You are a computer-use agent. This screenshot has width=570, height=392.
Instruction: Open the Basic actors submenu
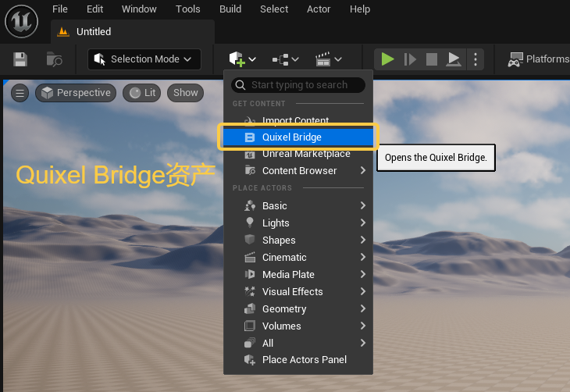click(x=298, y=206)
